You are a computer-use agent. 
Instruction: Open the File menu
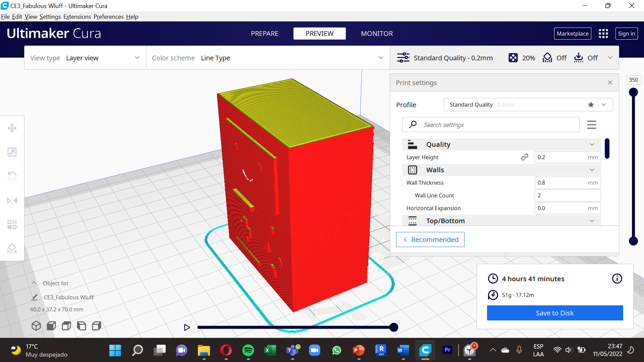click(x=5, y=17)
